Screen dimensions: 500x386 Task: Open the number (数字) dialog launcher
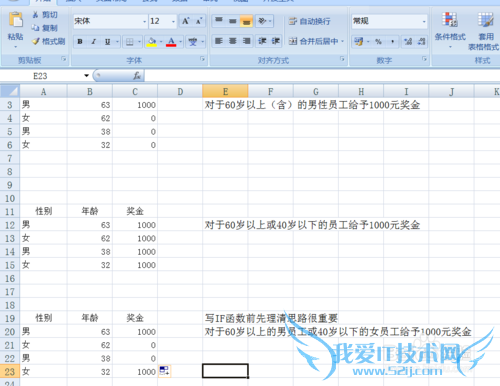(424, 59)
